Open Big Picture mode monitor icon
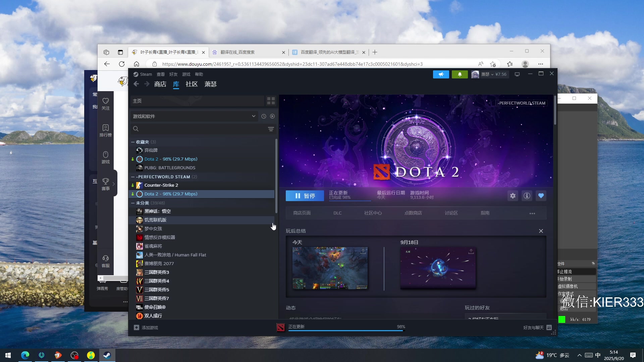Viewport: 644px width, 362px height. coord(517,74)
